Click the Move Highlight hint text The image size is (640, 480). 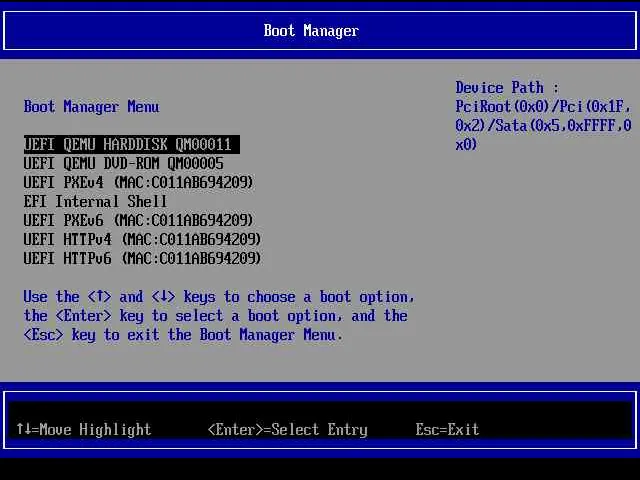pyautogui.click(x=84, y=429)
